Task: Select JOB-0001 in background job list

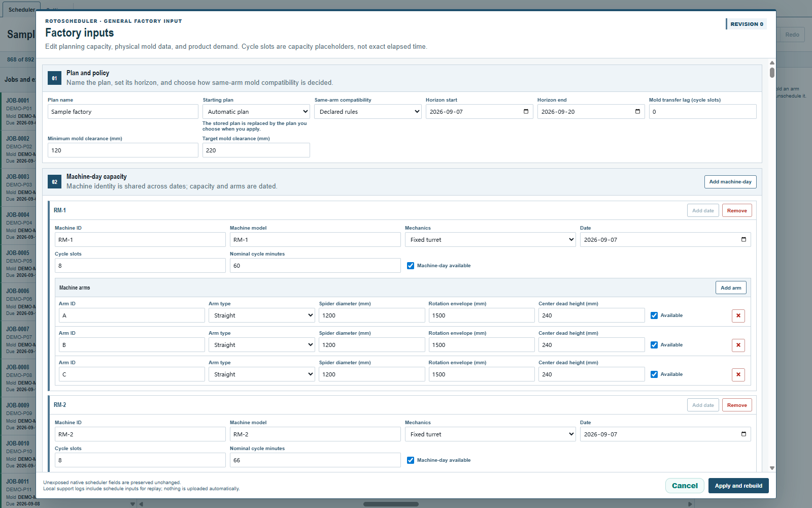Action: [18, 111]
